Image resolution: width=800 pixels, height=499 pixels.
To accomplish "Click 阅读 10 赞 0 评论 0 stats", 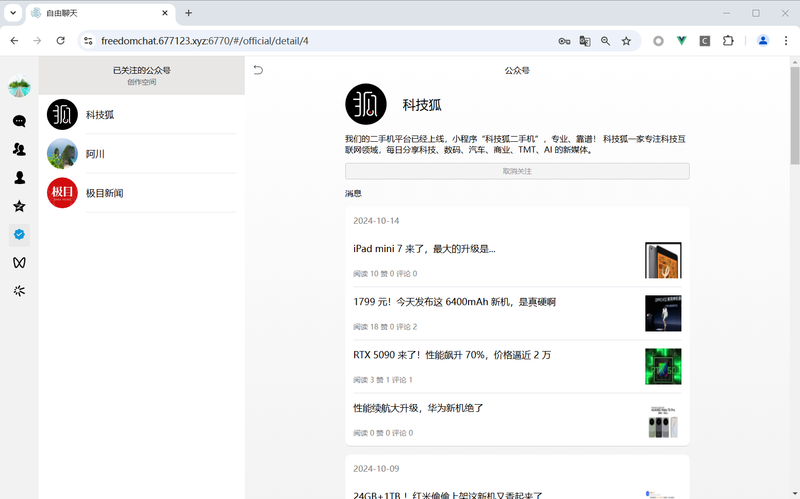I will [x=385, y=274].
